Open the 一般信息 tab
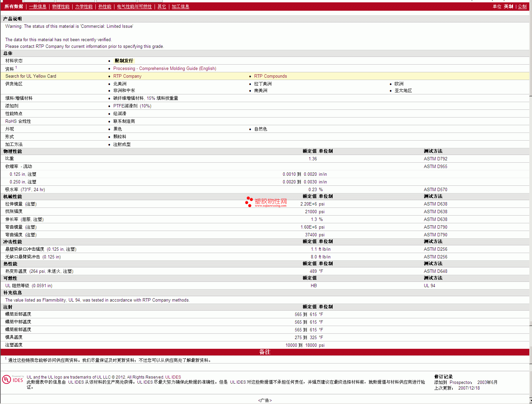Screen dimensions: 532x404 pos(37,7)
